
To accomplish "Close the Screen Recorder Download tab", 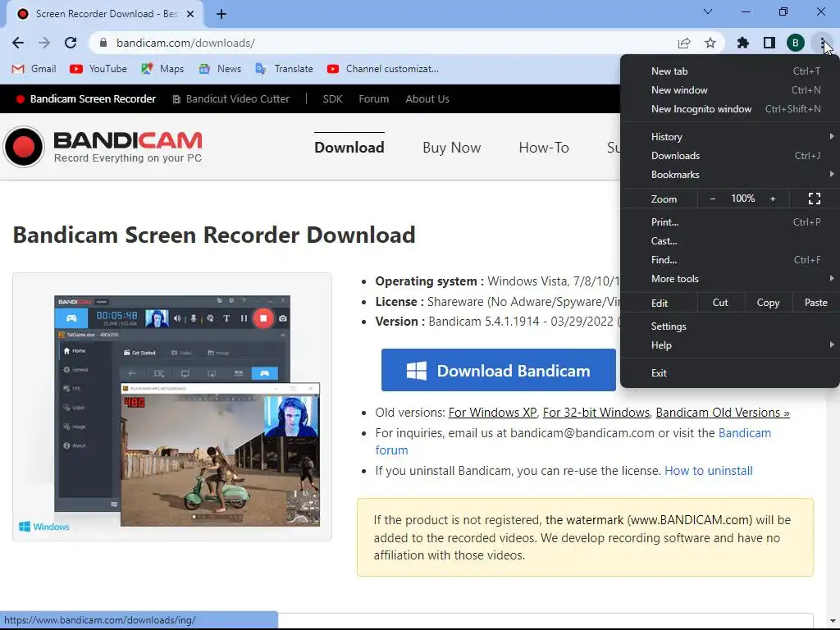I will point(190,14).
